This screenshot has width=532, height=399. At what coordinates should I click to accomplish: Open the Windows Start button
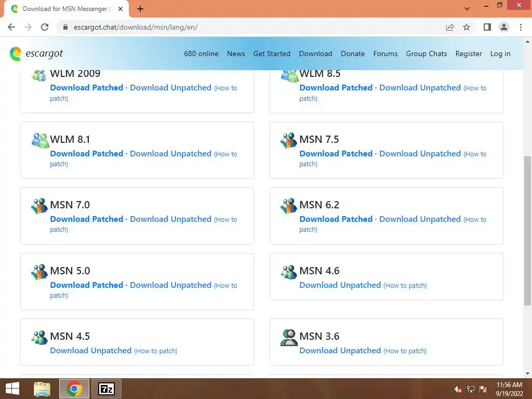tap(12, 389)
